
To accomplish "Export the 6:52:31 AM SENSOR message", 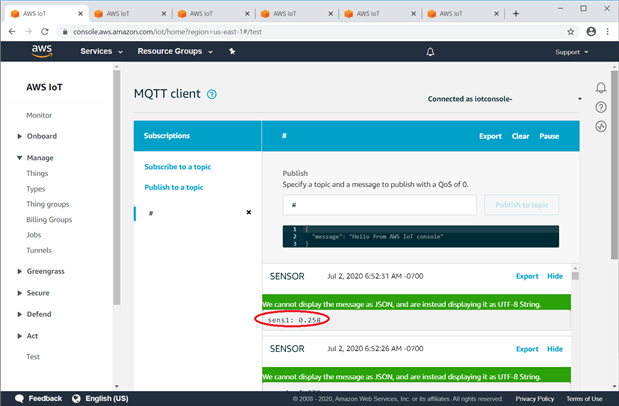I will point(527,276).
